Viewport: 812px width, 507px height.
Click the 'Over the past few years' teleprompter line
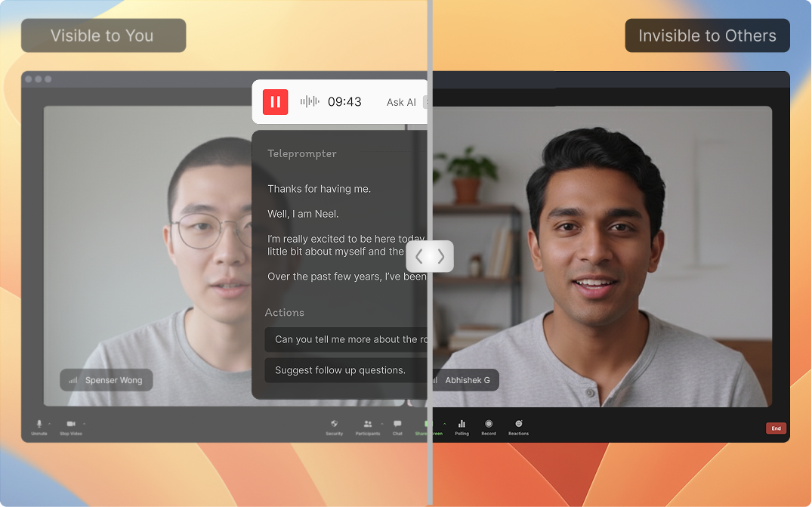click(x=347, y=277)
